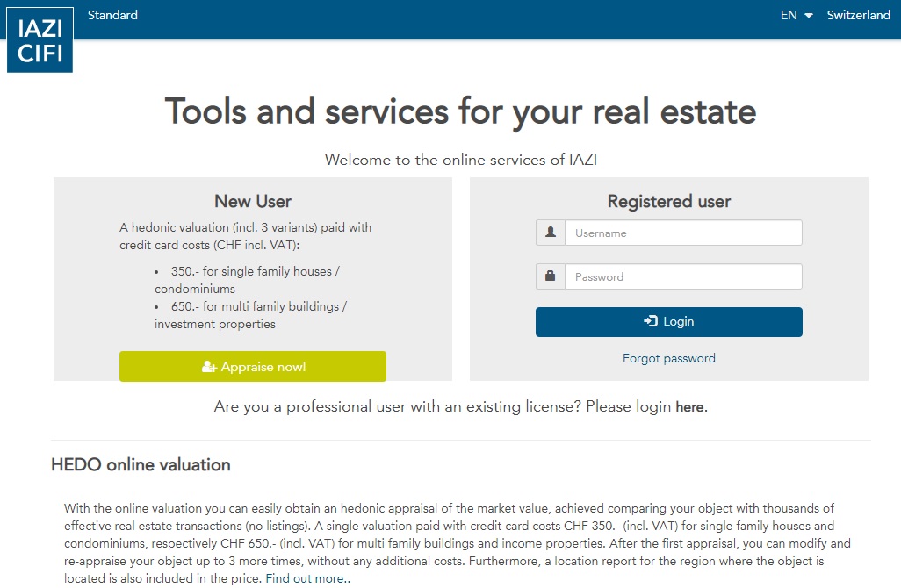
Task: Click the '350.- for single family houses' bullet
Action: point(247,280)
